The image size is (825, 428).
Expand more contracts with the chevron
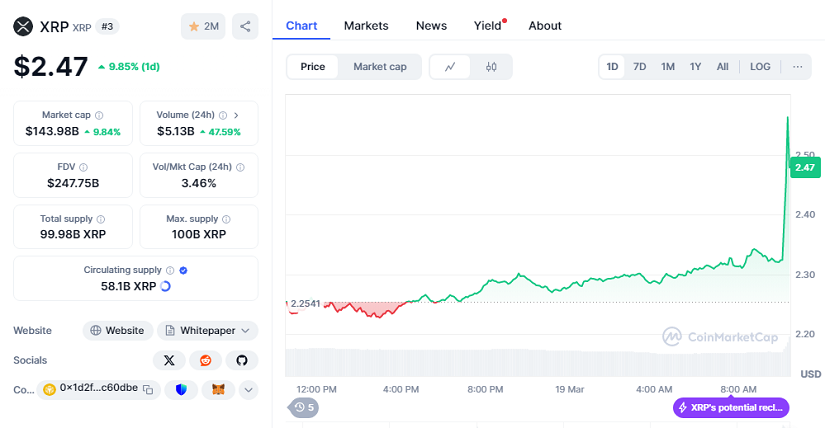[x=248, y=389]
